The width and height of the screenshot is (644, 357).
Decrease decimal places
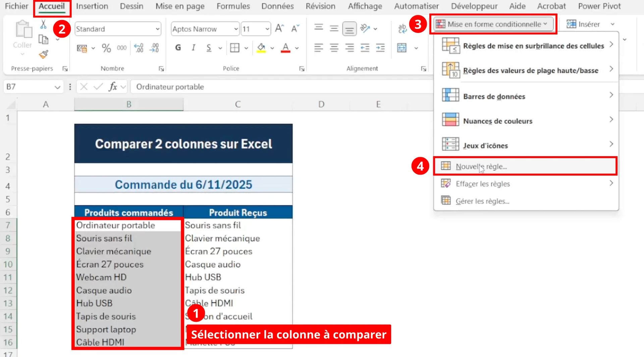click(x=154, y=48)
